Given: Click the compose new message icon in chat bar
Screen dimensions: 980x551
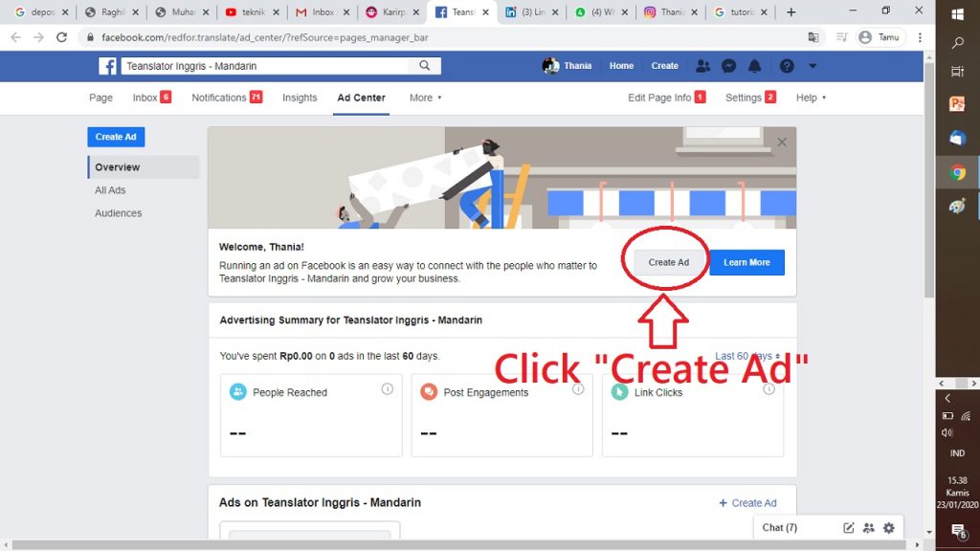Looking at the screenshot, I should pyautogui.click(x=848, y=528).
